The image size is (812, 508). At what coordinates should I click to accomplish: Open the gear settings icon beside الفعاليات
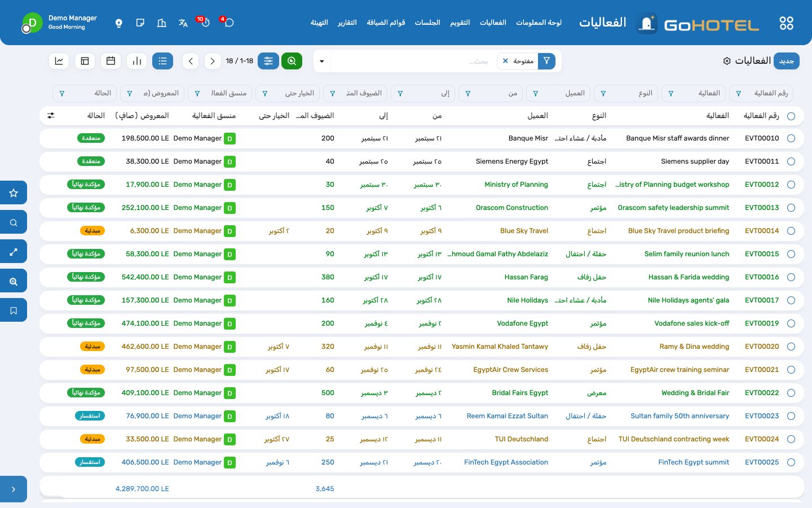[x=727, y=61]
